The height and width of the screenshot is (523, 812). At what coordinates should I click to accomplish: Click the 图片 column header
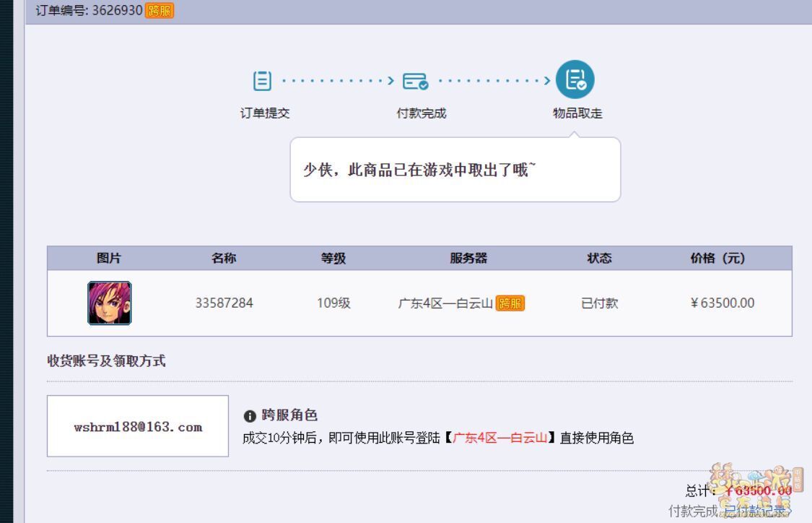[109, 258]
